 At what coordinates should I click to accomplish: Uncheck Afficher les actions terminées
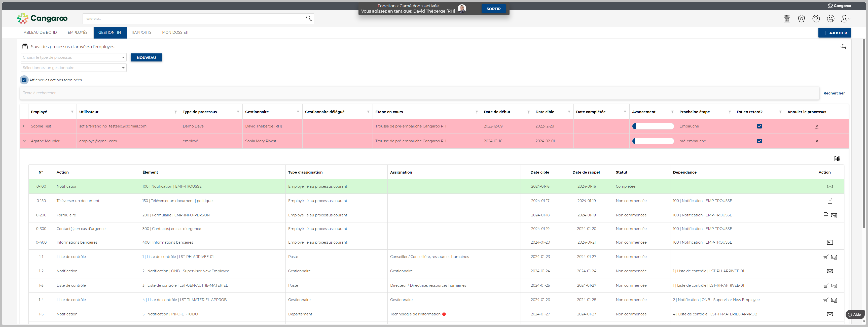[x=24, y=80]
